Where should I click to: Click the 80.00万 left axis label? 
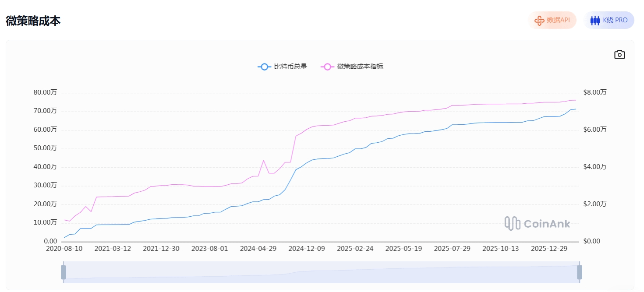point(45,92)
